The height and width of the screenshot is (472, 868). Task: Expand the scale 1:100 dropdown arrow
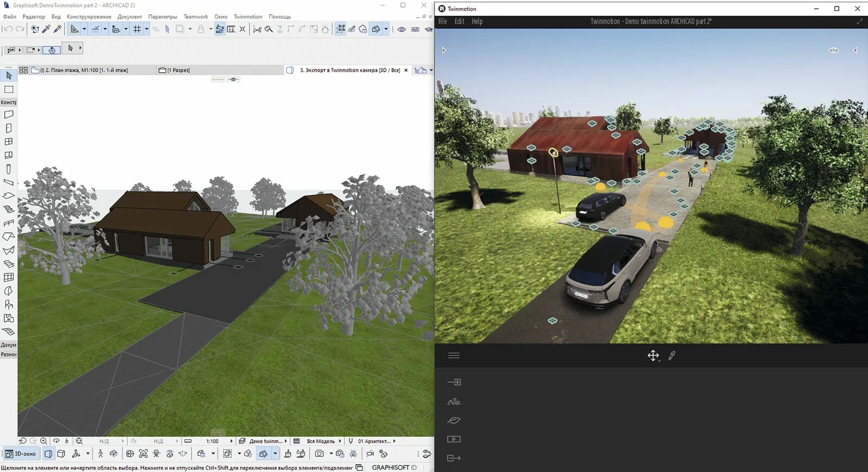[x=232, y=441]
